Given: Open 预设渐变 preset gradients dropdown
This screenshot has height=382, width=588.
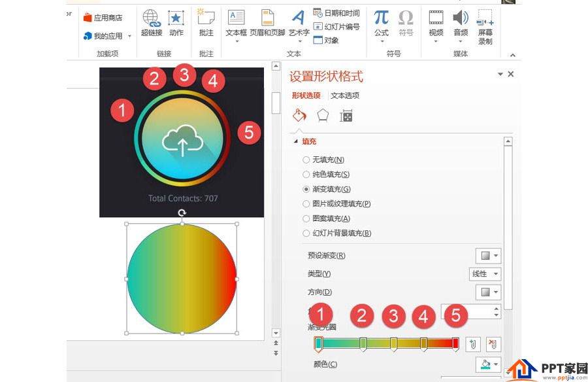Looking at the screenshot, I should pyautogui.click(x=488, y=255).
